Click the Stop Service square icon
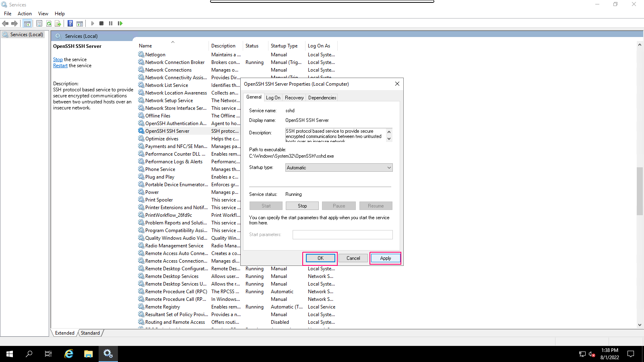 click(101, 23)
